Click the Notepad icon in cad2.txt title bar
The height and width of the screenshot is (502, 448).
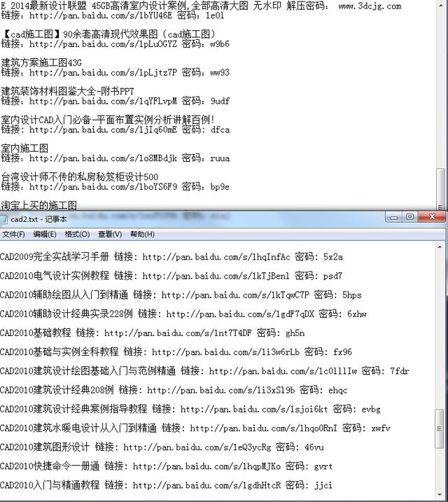tap(3, 219)
